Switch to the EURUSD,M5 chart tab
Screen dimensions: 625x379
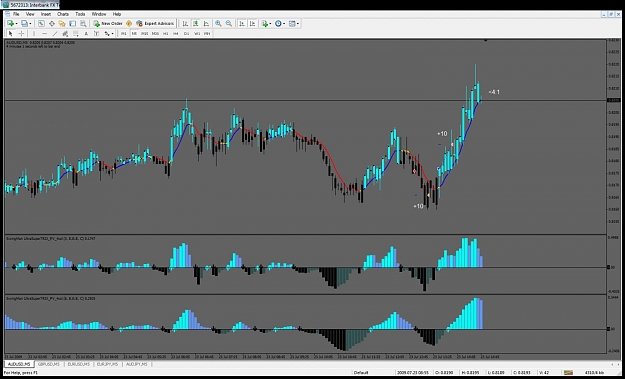(x=78, y=364)
